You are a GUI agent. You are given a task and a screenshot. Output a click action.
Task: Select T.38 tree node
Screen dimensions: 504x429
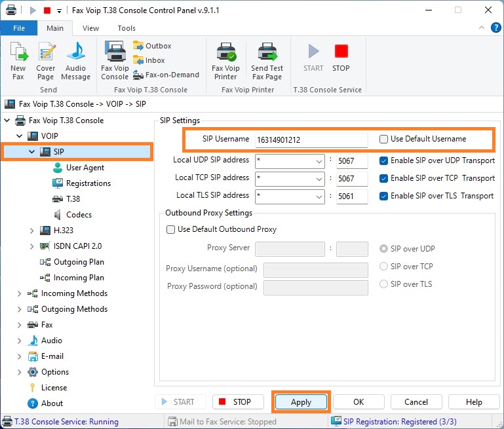[x=66, y=199]
